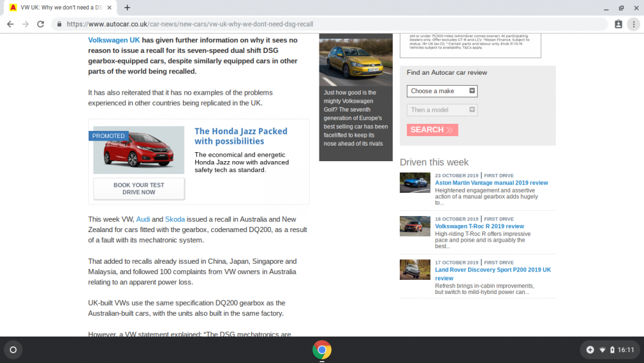Click the padlock icon in the address bar
The image size is (644, 363).
59,25
